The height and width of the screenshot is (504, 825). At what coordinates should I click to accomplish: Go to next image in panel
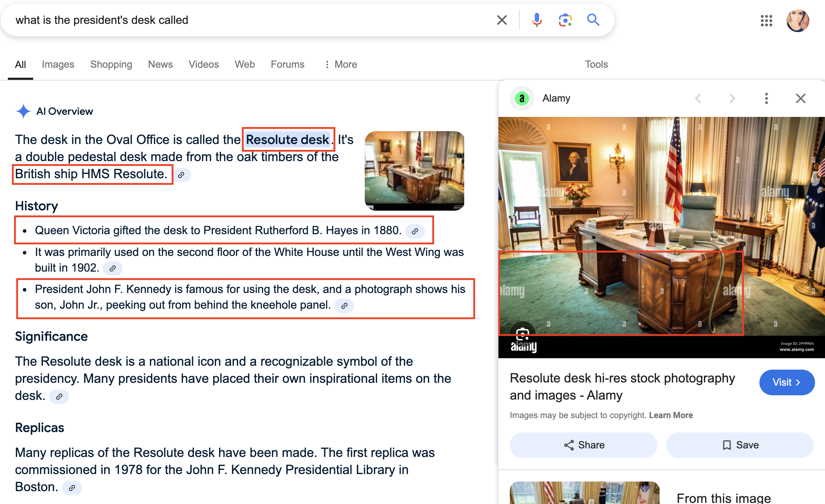coord(732,98)
